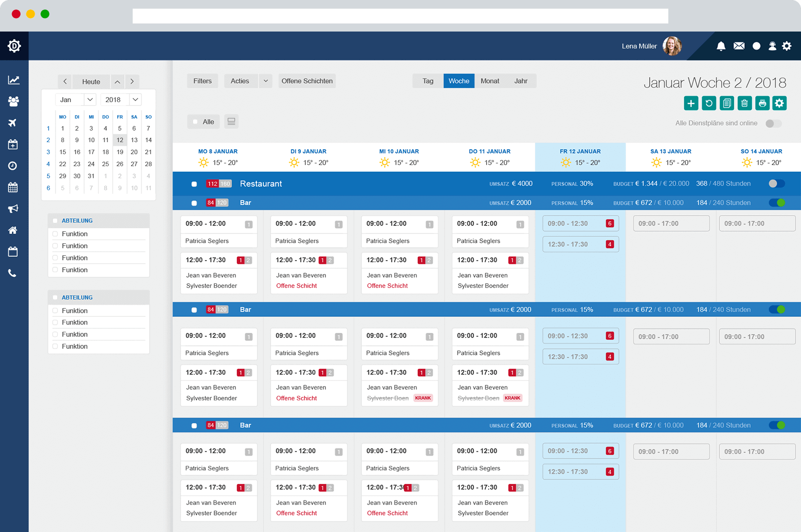Open the Jan month dropdown

click(76, 100)
